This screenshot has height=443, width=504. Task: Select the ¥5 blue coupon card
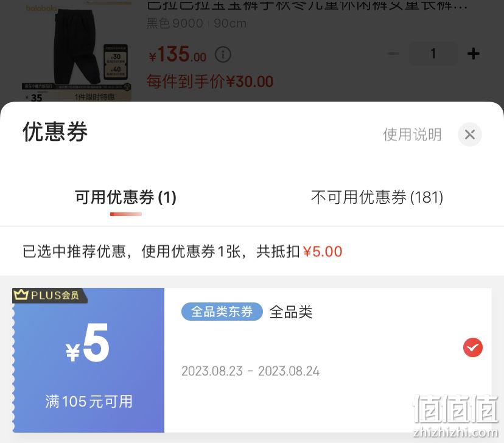(251, 360)
